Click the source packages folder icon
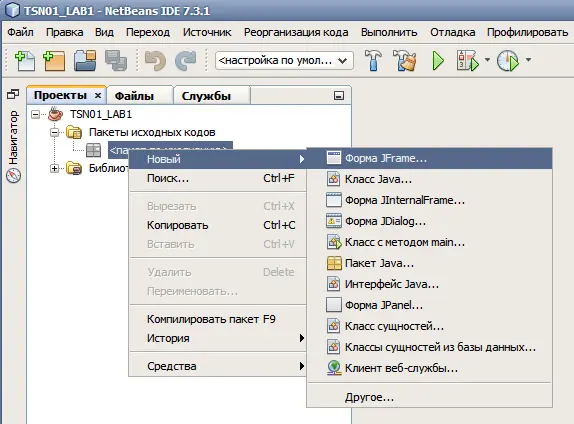 click(x=74, y=132)
